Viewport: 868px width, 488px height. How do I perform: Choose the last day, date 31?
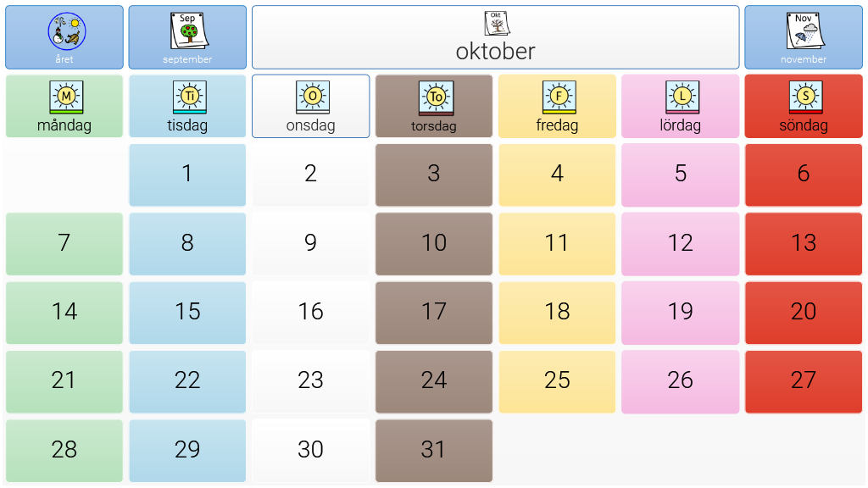pos(434,451)
